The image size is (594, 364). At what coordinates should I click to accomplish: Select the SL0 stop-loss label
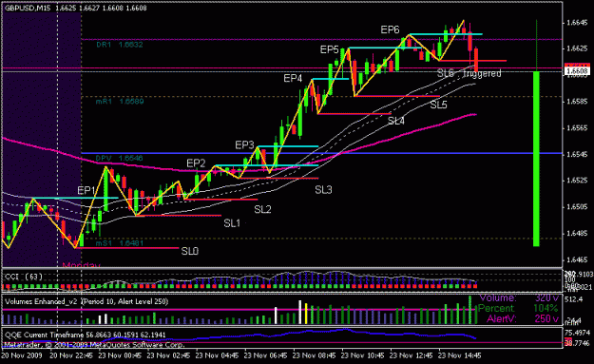coord(190,251)
